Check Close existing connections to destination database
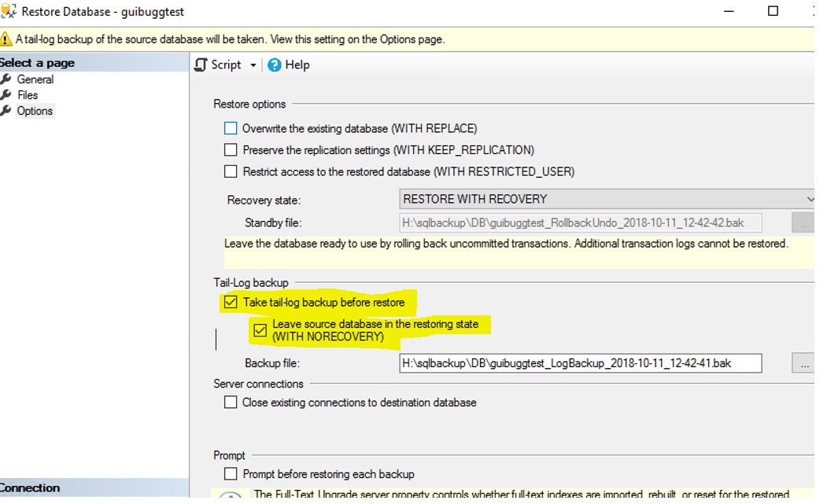Screen dimensions: 827x504 (x=231, y=403)
